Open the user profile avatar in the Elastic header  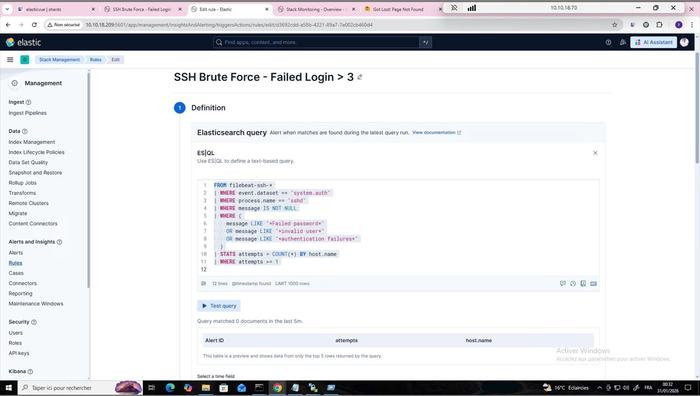[x=684, y=42]
